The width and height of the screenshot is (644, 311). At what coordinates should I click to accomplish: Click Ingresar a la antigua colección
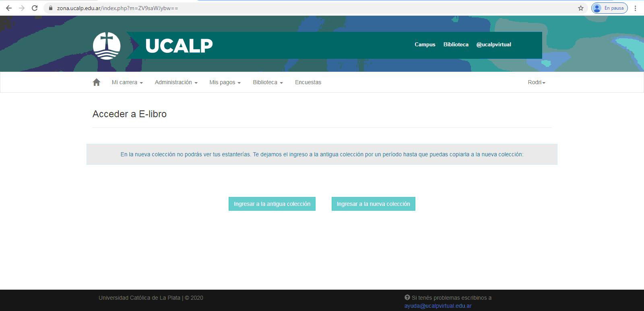point(272,204)
